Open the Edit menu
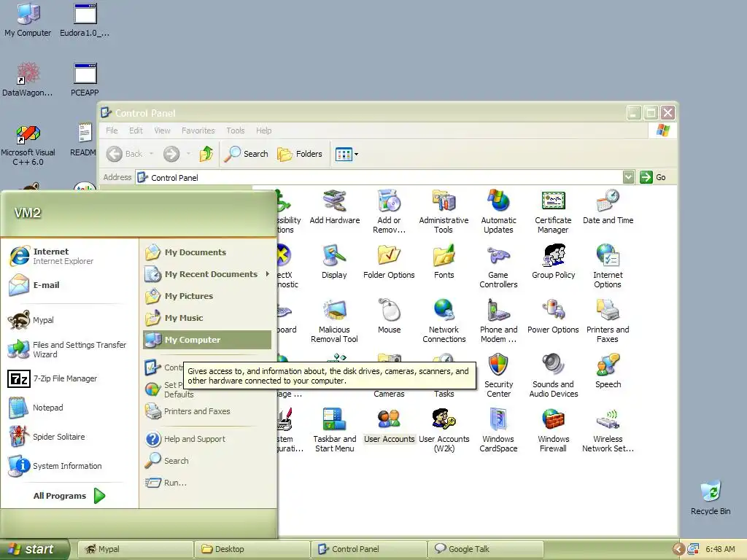Screen dimensions: 747x560 click(136, 131)
